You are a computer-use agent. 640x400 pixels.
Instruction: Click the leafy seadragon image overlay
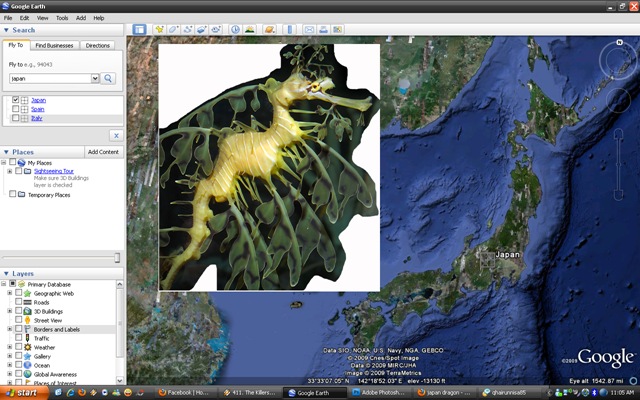pos(269,167)
